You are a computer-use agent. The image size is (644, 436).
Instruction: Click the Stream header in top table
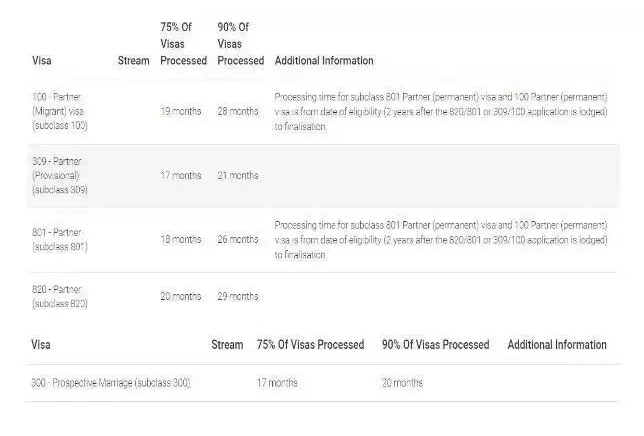click(133, 61)
